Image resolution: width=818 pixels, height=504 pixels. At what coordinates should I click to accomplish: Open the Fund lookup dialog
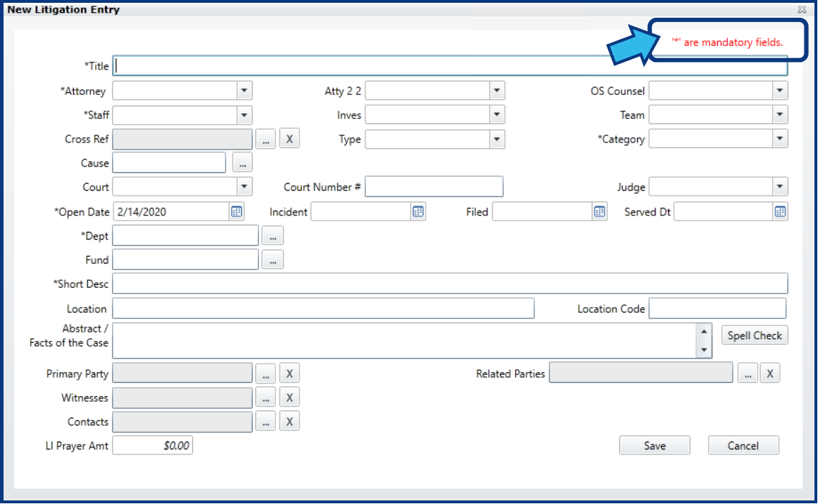coord(272,259)
